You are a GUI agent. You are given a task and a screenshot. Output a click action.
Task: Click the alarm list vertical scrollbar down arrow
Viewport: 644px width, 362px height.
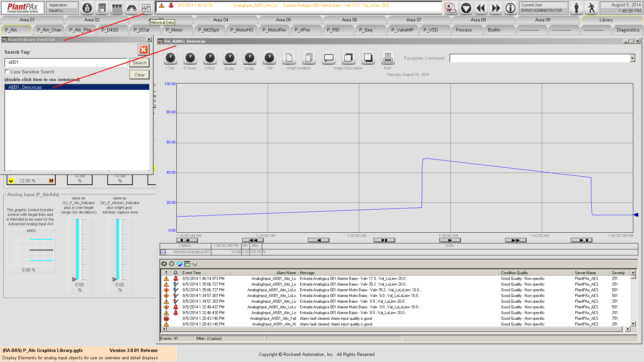tap(633, 324)
